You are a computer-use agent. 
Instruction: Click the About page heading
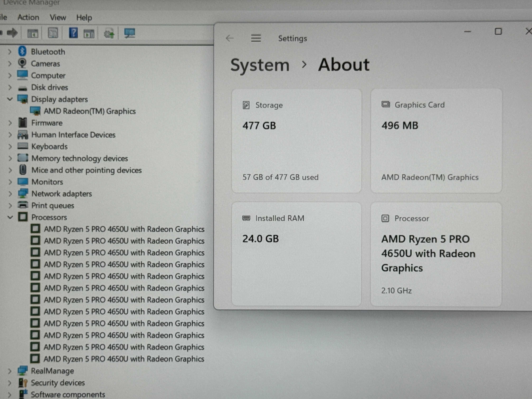(x=344, y=65)
